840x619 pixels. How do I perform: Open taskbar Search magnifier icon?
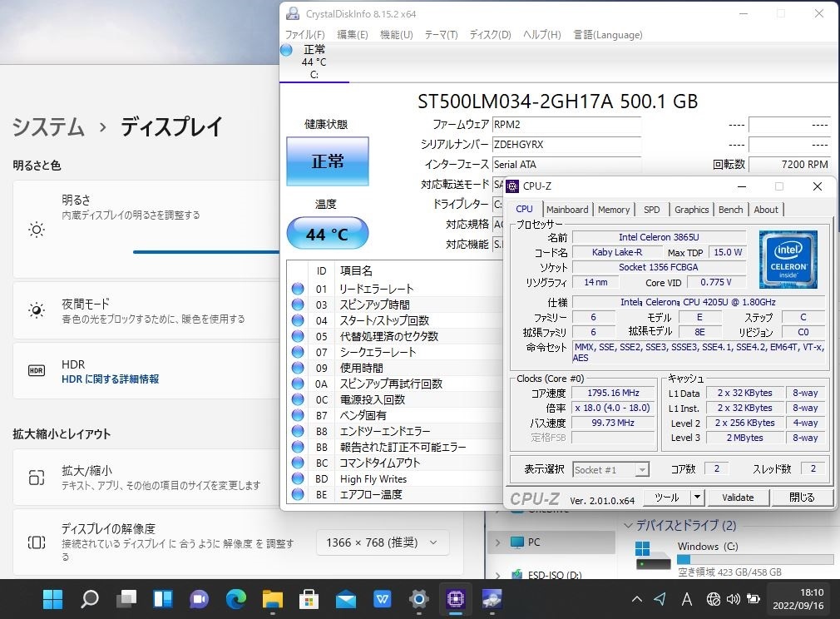[90, 599]
